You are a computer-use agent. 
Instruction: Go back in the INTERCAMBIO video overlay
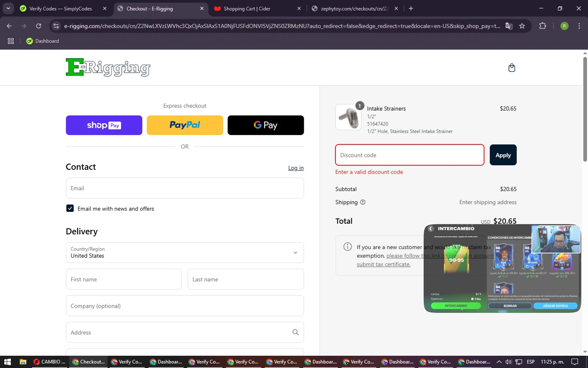430,228
